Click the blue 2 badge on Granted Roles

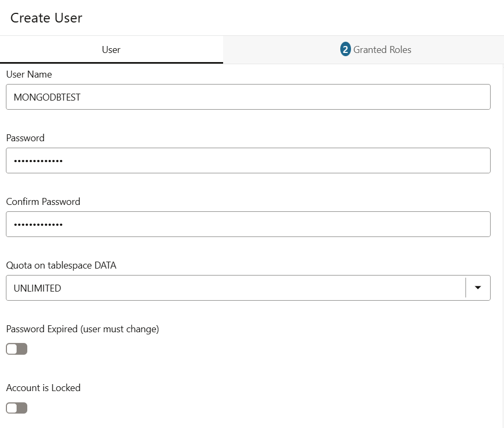[346, 50]
